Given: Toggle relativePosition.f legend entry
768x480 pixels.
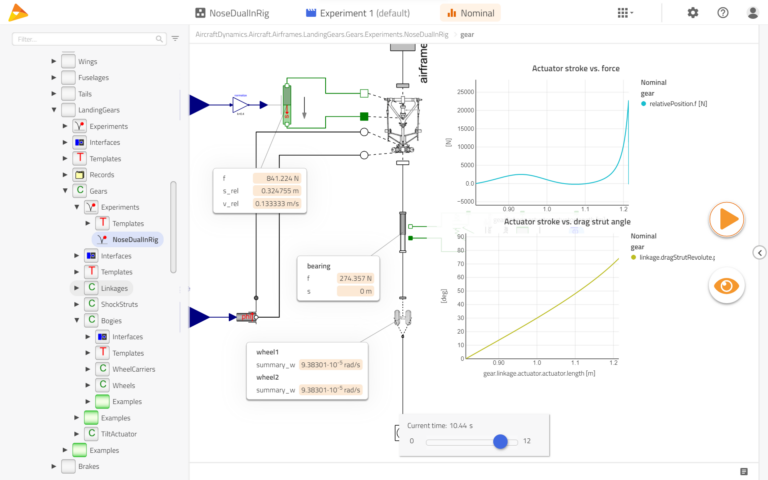Looking at the screenshot, I should (x=678, y=104).
